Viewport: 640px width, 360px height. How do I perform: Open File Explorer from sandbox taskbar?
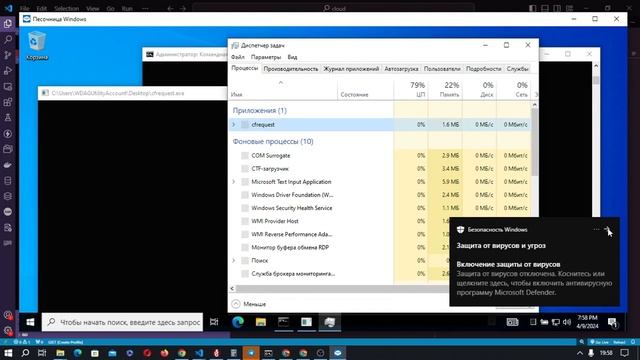[x=260, y=322]
